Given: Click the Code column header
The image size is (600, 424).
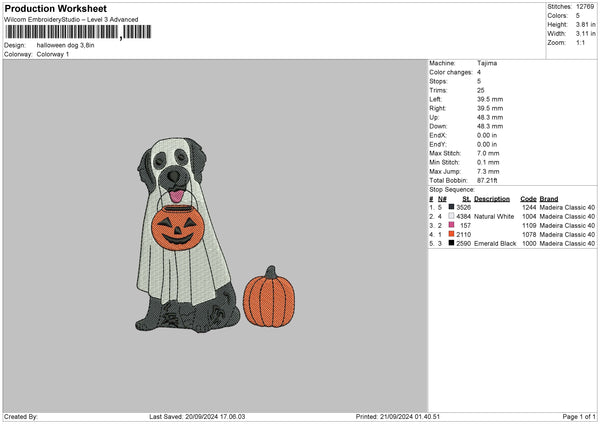Looking at the screenshot, I should [528, 199].
